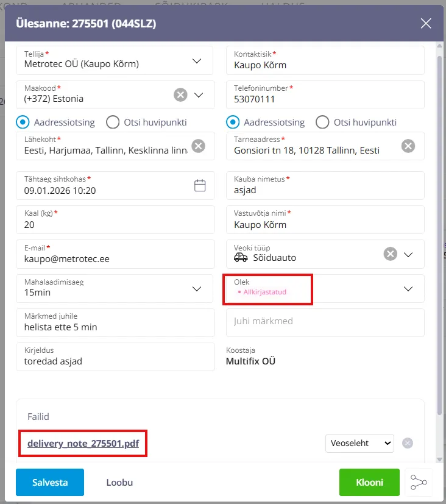Image resolution: width=446 pixels, height=504 pixels.
Task: Open the Mahalaadimisaeg dropdown
Action: pos(196,288)
